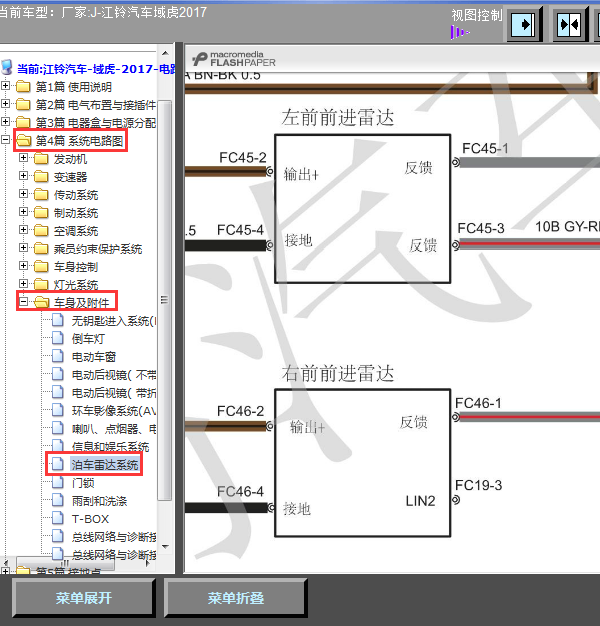This screenshot has height=626, width=600.
Task: Expand the 传动系统 folder
Action: click(x=24, y=194)
